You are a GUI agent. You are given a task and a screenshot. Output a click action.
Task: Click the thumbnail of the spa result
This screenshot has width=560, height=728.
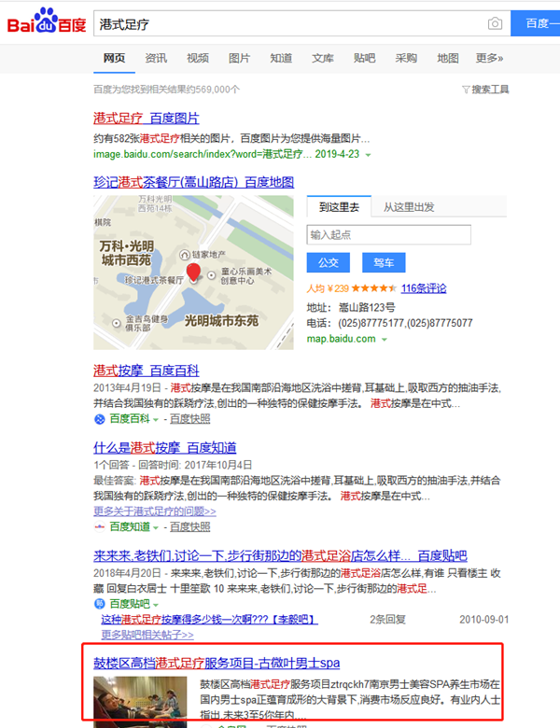point(140,702)
